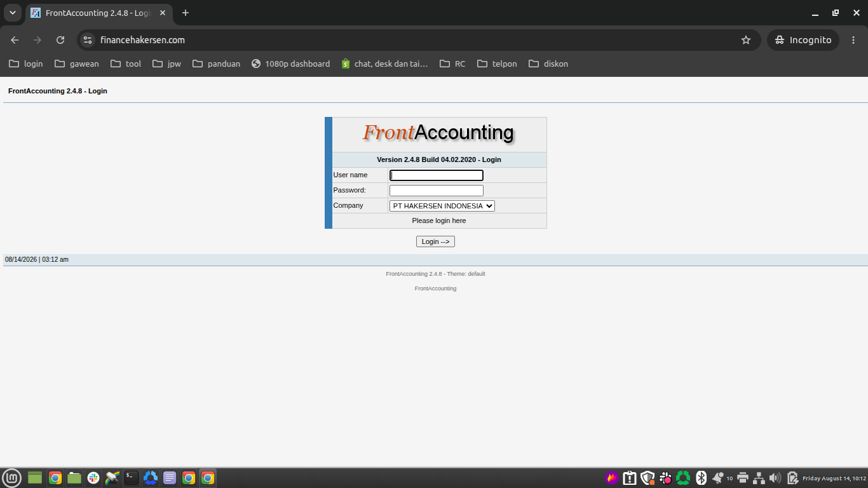Open the blue hexagon app in taskbar
The height and width of the screenshot is (488, 868).
click(151, 478)
